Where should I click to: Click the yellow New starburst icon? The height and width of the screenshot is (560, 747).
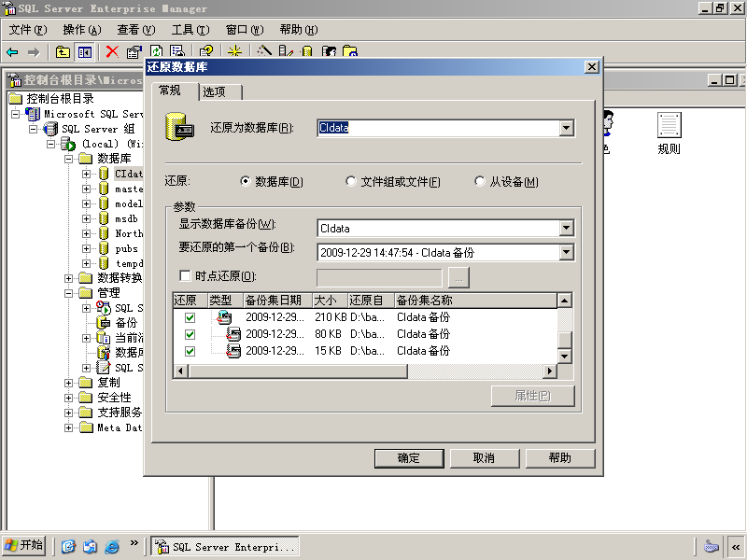[x=234, y=51]
